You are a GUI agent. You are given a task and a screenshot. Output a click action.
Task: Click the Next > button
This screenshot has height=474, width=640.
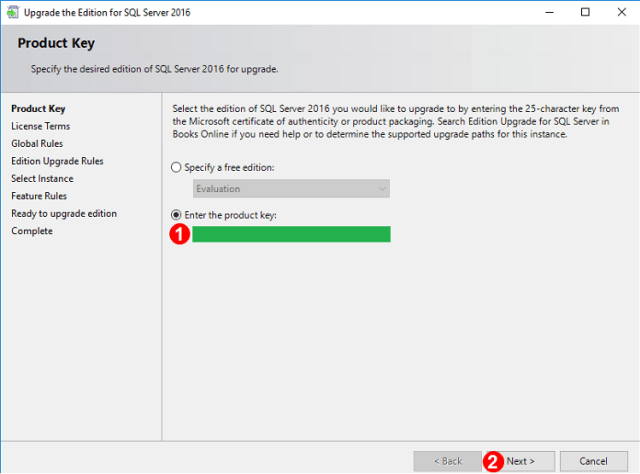pyautogui.click(x=520, y=461)
